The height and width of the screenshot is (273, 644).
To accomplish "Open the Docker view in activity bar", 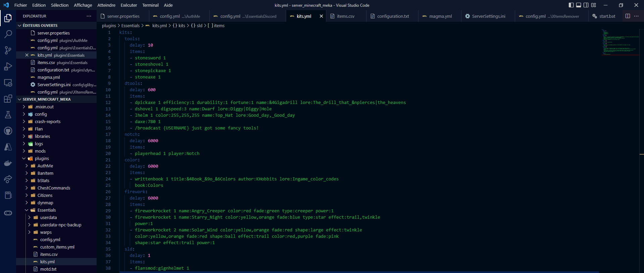I will [8, 163].
